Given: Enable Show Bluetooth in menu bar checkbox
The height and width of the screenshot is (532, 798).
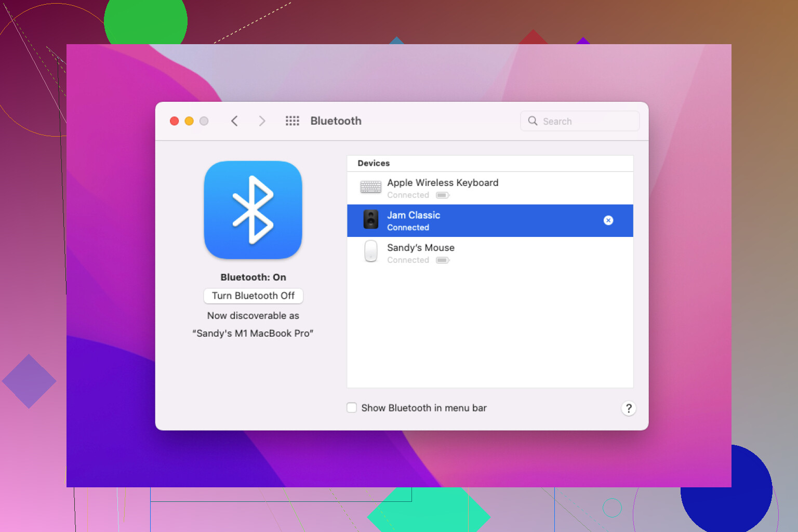Looking at the screenshot, I should (352, 408).
